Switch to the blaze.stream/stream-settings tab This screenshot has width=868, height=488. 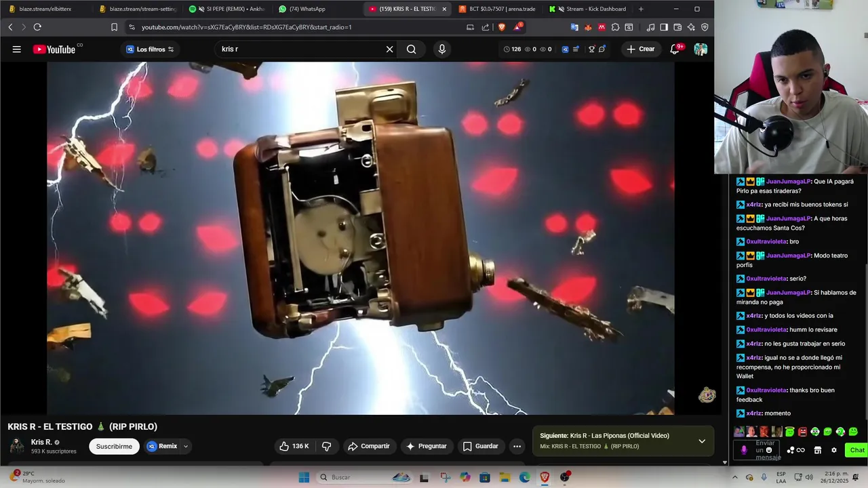point(138,9)
